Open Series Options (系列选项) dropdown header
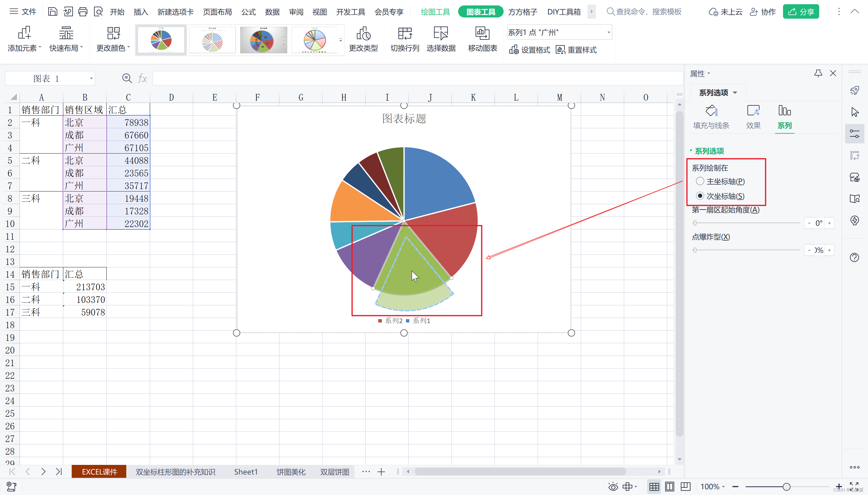868x495 pixels. pyautogui.click(x=718, y=92)
